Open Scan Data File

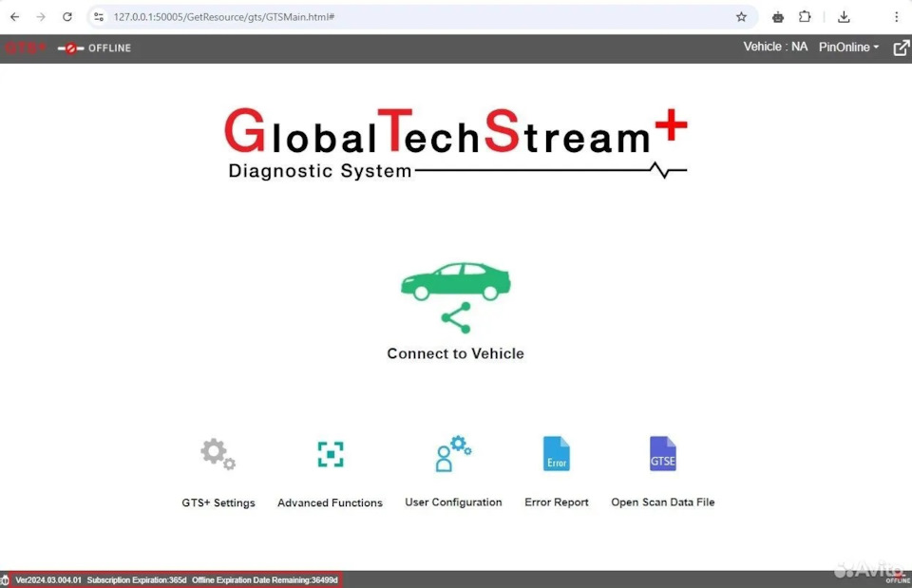(662, 465)
